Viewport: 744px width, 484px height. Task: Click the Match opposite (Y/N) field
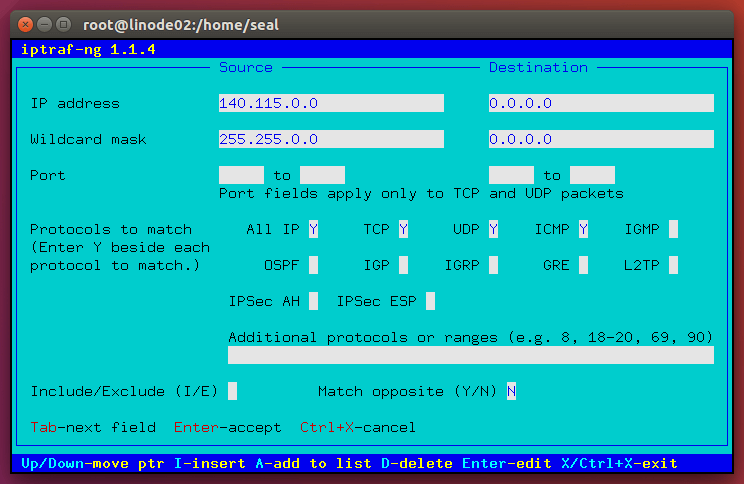(511, 391)
